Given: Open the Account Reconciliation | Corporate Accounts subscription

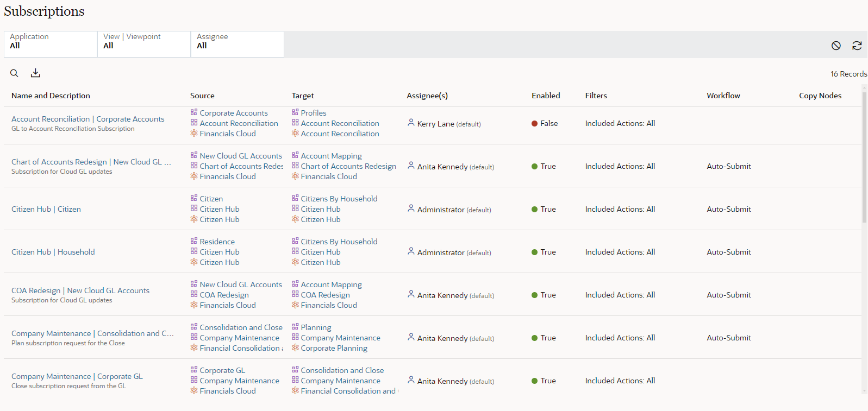Looking at the screenshot, I should (x=88, y=119).
